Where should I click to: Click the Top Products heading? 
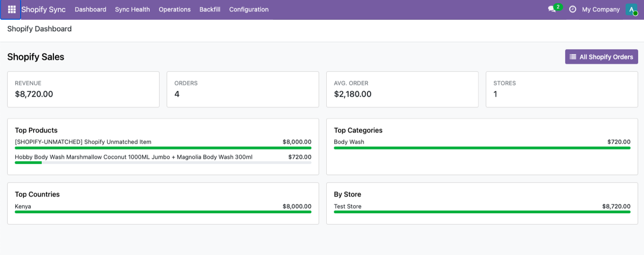(36, 130)
